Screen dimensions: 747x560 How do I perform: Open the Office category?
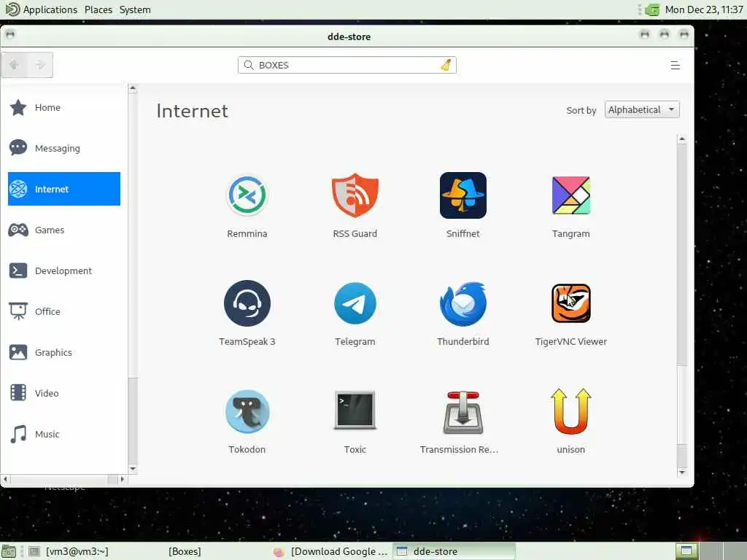click(64, 311)
